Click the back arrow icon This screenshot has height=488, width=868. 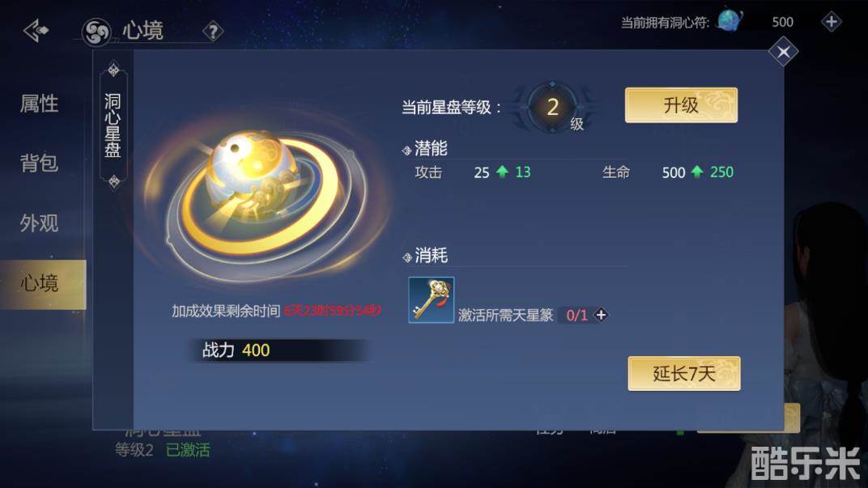point(36,31)
